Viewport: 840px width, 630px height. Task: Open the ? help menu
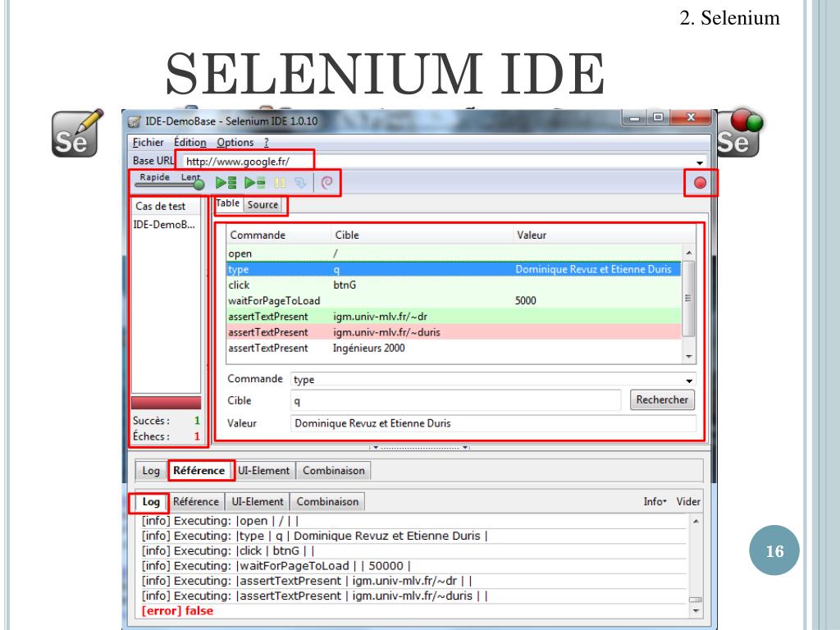tap(266, 142)
